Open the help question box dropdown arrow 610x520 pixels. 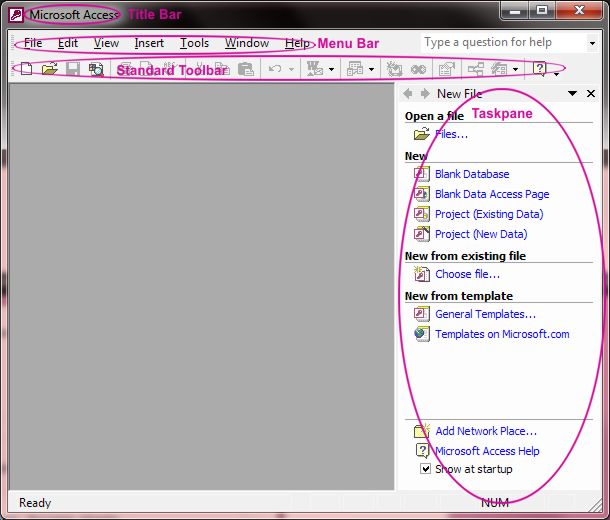pos(592,43)
